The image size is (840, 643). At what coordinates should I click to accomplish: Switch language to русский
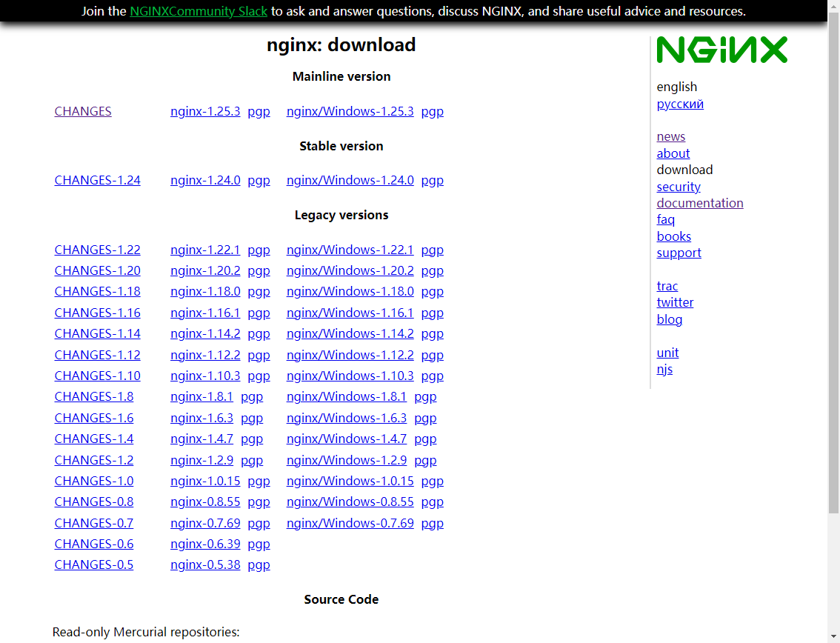pos(680,104)
